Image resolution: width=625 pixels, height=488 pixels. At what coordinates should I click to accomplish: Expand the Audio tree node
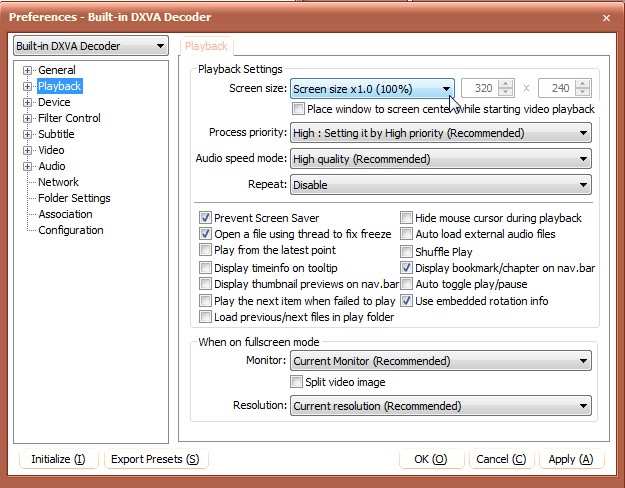[27, 166]
